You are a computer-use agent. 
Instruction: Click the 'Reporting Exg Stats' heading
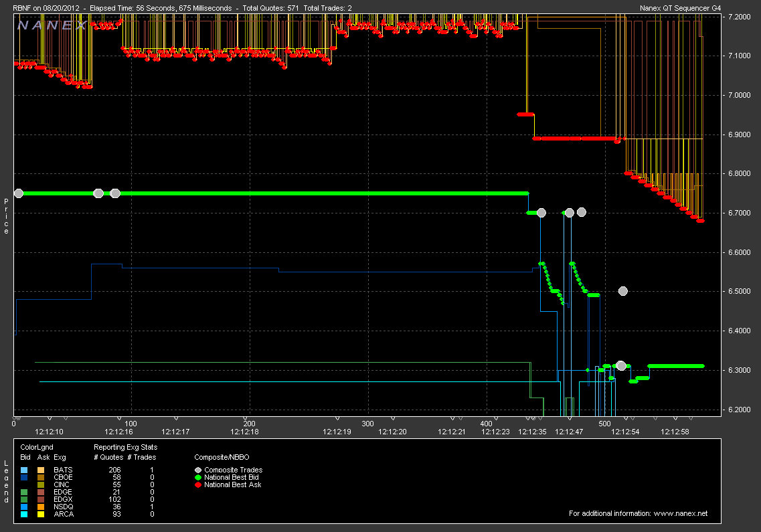[126, 447]
